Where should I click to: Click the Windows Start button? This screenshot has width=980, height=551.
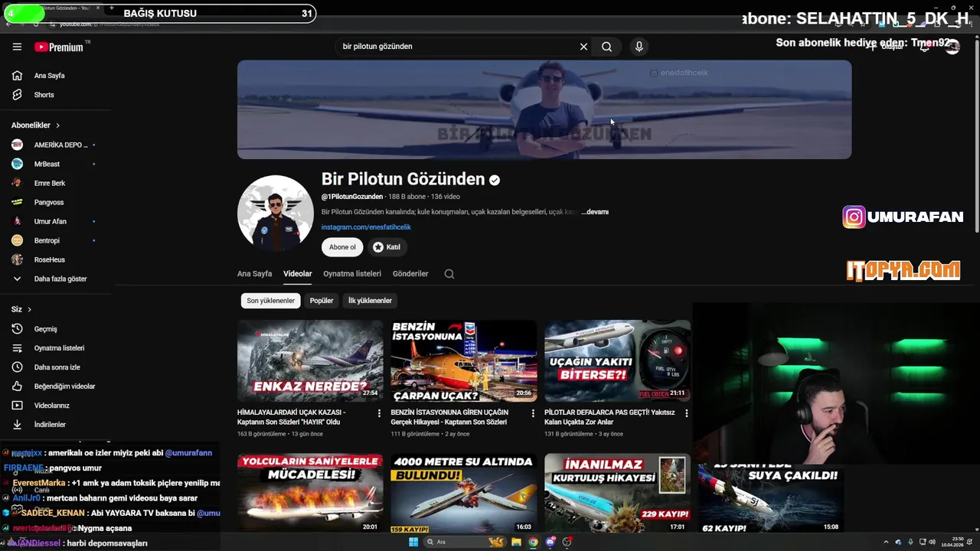pyautogui.click(x=413, y=542)
